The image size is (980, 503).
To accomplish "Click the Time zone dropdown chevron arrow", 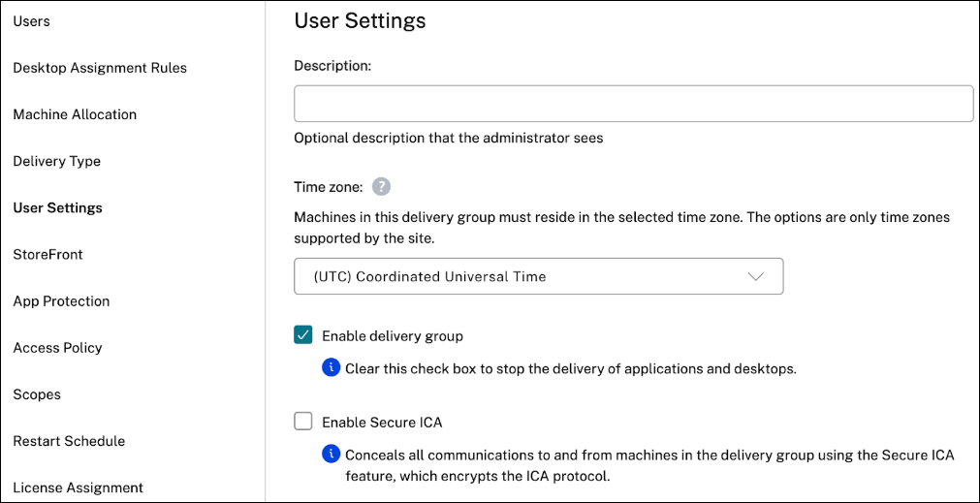I will (757, 276).
